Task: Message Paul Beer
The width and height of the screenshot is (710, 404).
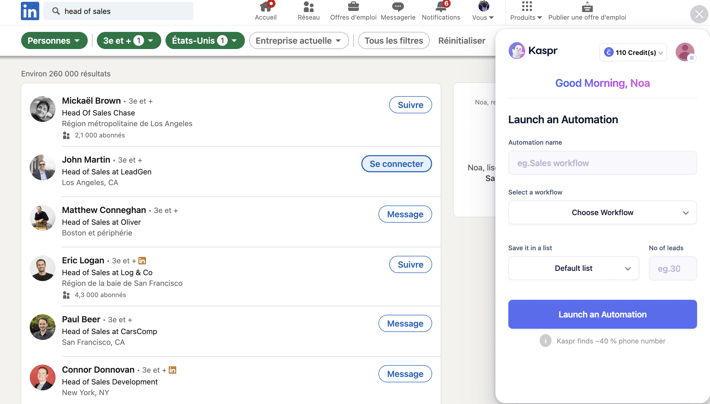Action: coord(405,323)
